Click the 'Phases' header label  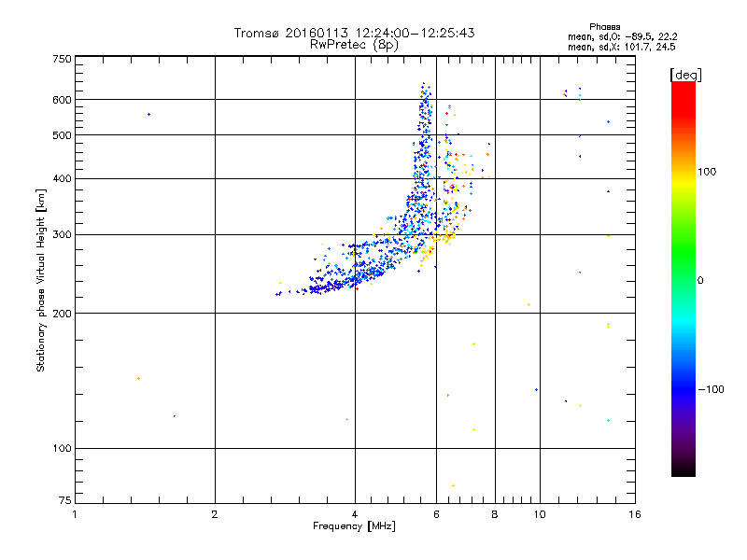(x=604, y=27)
